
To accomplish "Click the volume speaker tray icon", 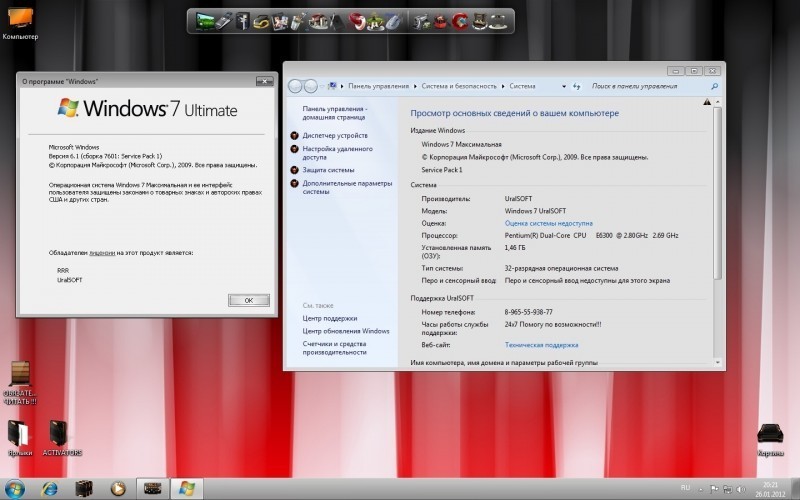I will pos(741,489).
